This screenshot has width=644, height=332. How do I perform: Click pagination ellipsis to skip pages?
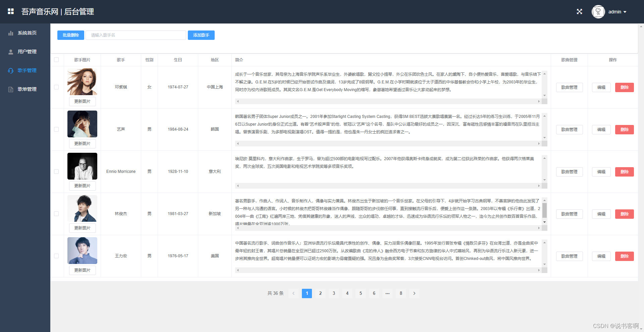point(387,293)
